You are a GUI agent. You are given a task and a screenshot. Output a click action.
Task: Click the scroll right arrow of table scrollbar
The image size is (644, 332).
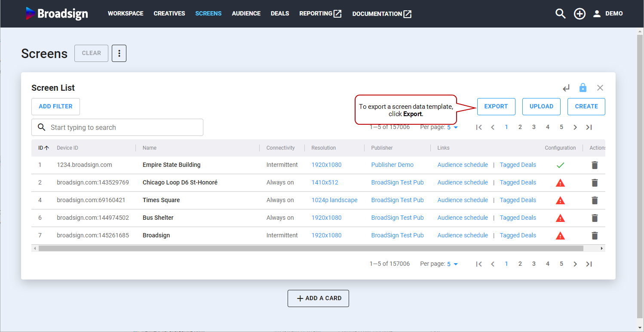coord(602,249)
